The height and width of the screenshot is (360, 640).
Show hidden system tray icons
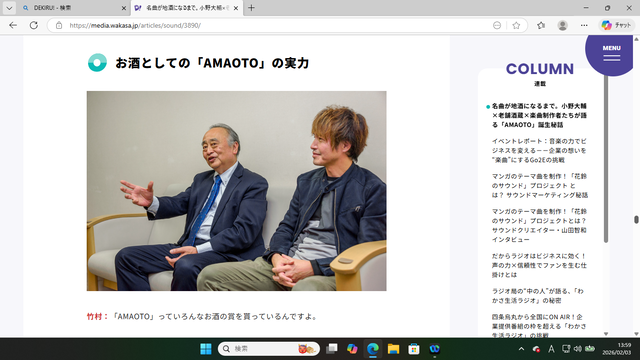(x=521, y=349)
